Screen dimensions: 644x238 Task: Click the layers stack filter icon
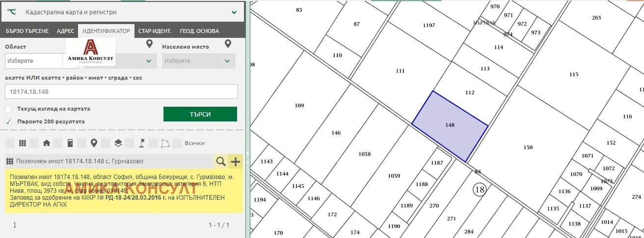click(x=118, y=143)
